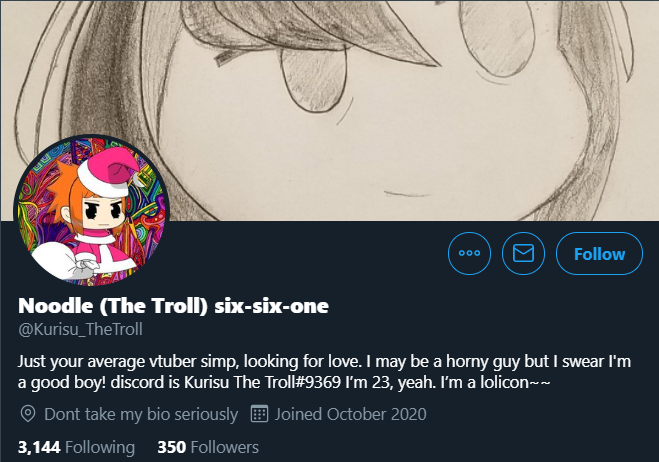The height and width of the screenshot is (462, 659).
Task: Follow the Noodle (The Troll) account
Action: click(599, 253)
